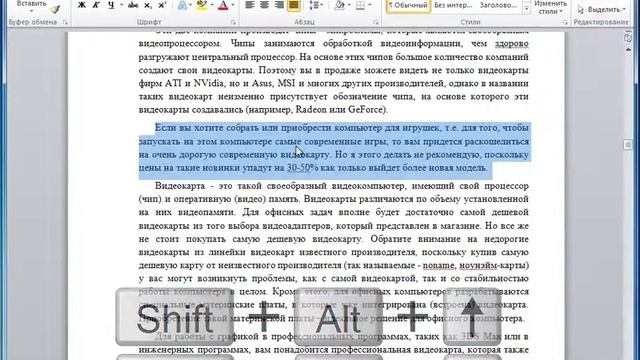This screenshot has height=360, width=640.
Task: Click the word Radeon in document
Action: [x=311, y=109]
